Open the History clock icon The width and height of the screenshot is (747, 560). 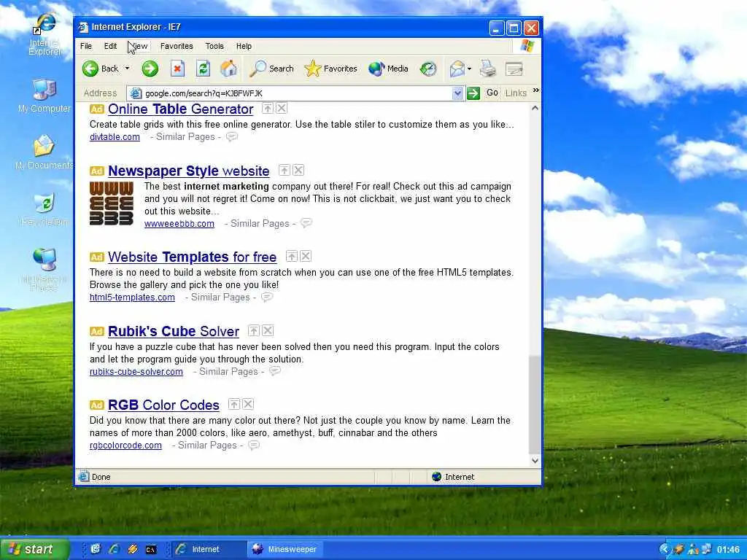[x=427, y=69]
